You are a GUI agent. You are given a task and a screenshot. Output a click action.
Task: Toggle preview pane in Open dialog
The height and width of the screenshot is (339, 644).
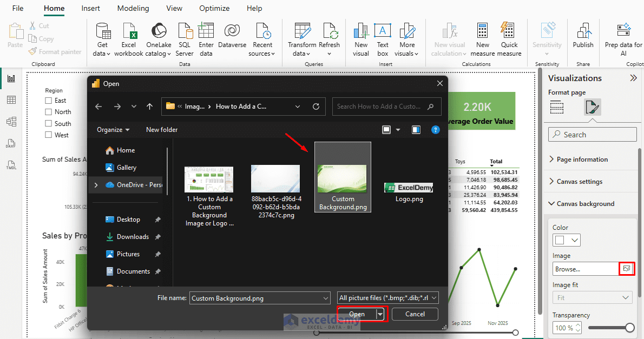[416, 130]
